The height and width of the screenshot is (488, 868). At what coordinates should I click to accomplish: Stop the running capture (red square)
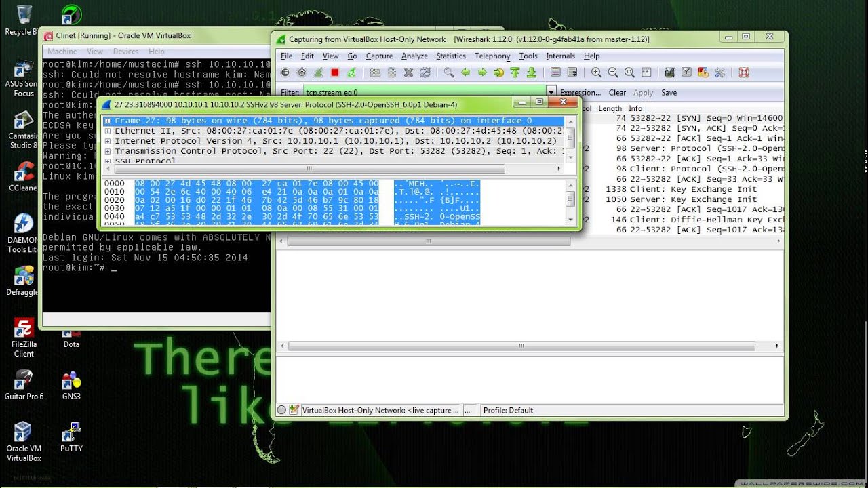335,73
